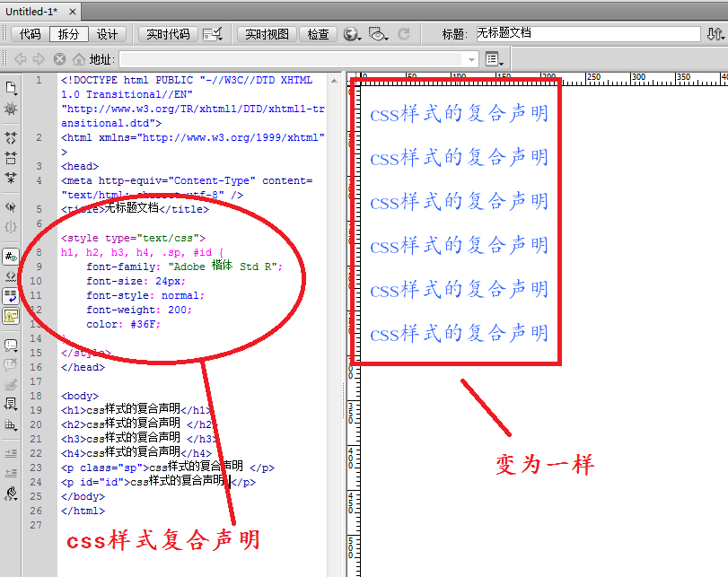The width and height of the screenshot is (728, 577).
Task: Apply comment to selected code
Action: 11,345
